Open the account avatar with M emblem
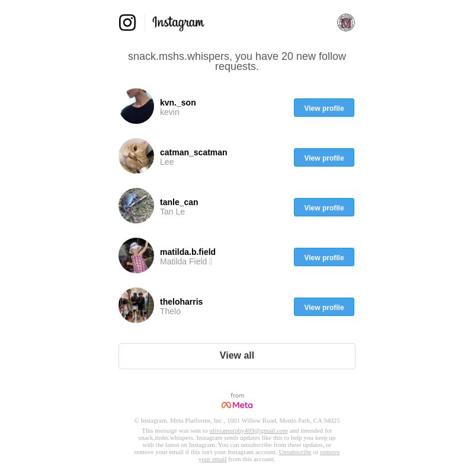 (x=346, y=23)
